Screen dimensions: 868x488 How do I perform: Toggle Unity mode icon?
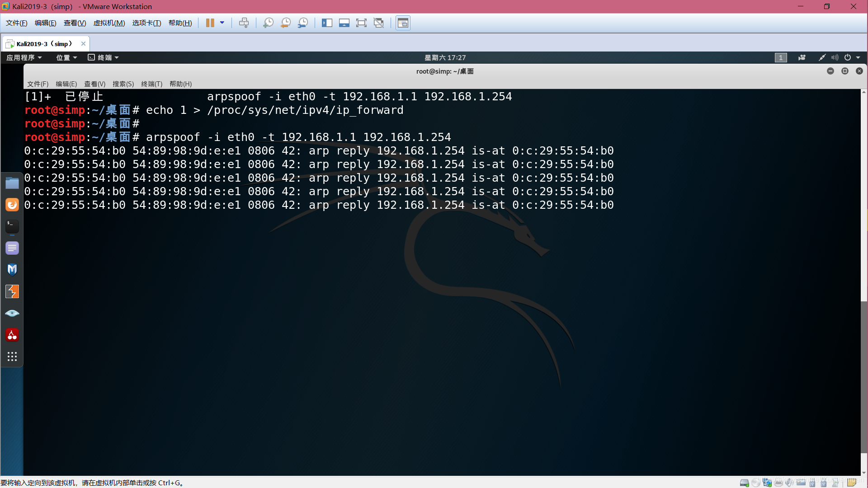378,23
